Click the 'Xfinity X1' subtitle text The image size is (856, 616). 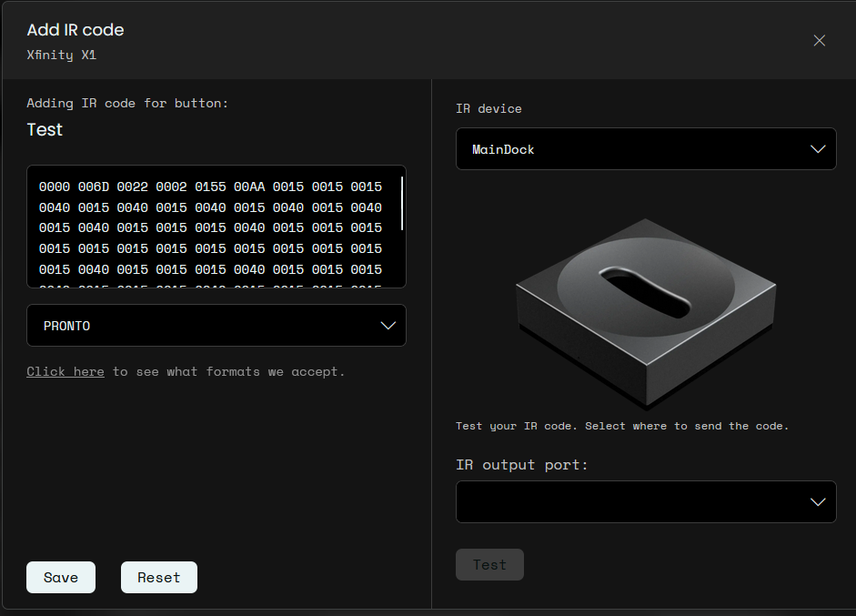61,56
